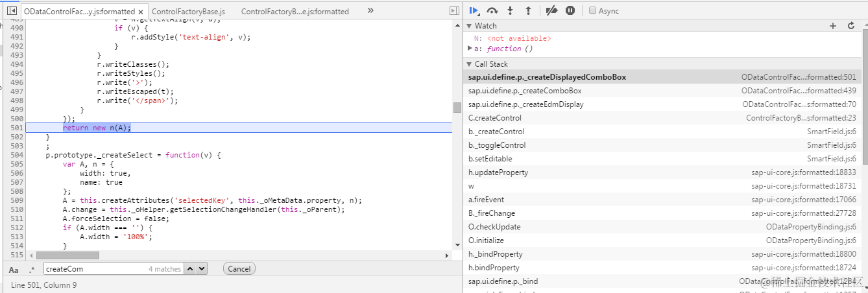Open the ControlFactoryB...e.js:formatted tab
868x293 pixels.
point(295,12)
